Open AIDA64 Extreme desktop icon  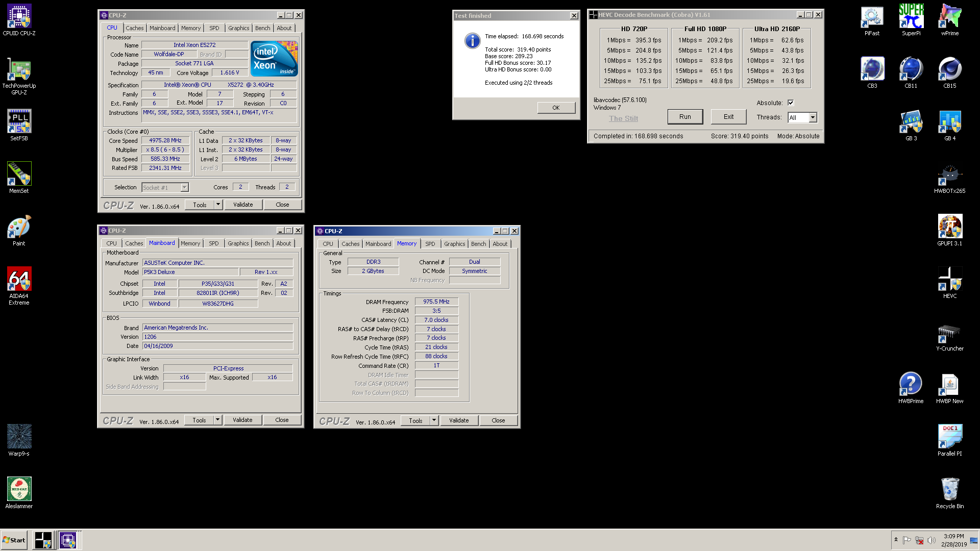click(x=19, y=286)
